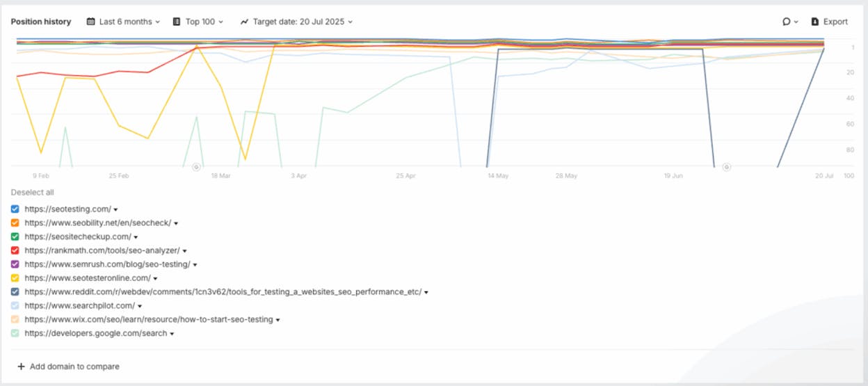Viewport: 868px width, 386px height.
Task: Open the Last 6 months date range dropdown
Action: tap(123, 22)
